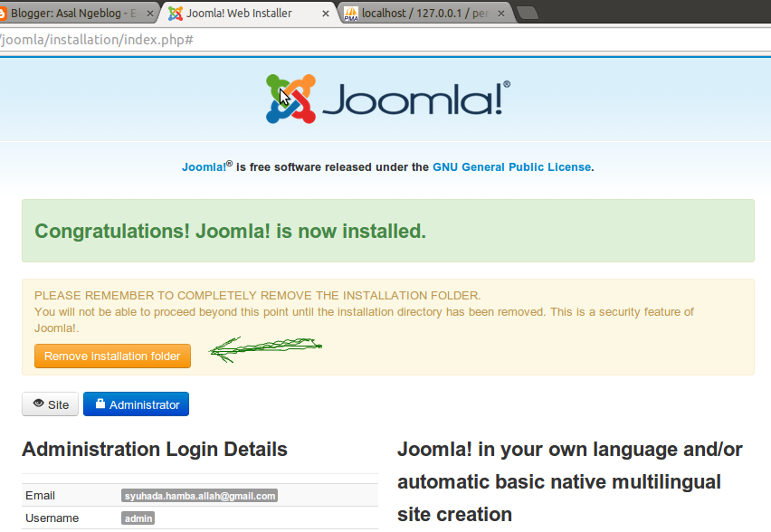Screen dimensions: 771x532
Task: Click the phpMyAdmin favicon on localhost tab
Action: pos(351,14)
